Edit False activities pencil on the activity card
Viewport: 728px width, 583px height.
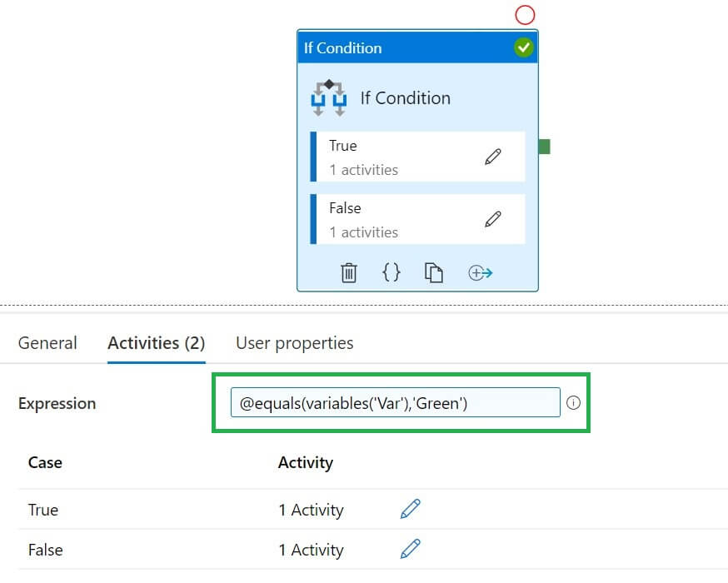(493, 219)
